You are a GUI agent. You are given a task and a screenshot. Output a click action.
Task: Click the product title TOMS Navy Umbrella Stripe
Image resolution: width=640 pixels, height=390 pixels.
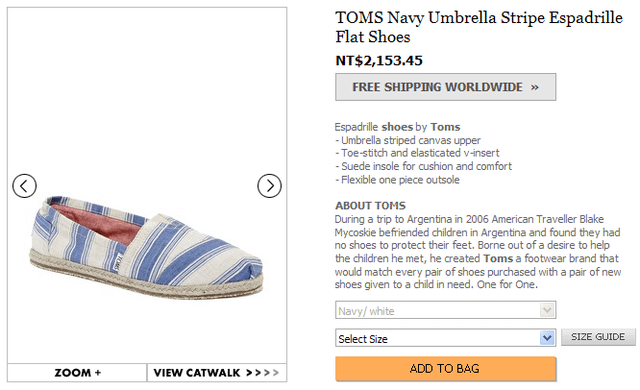479,27
